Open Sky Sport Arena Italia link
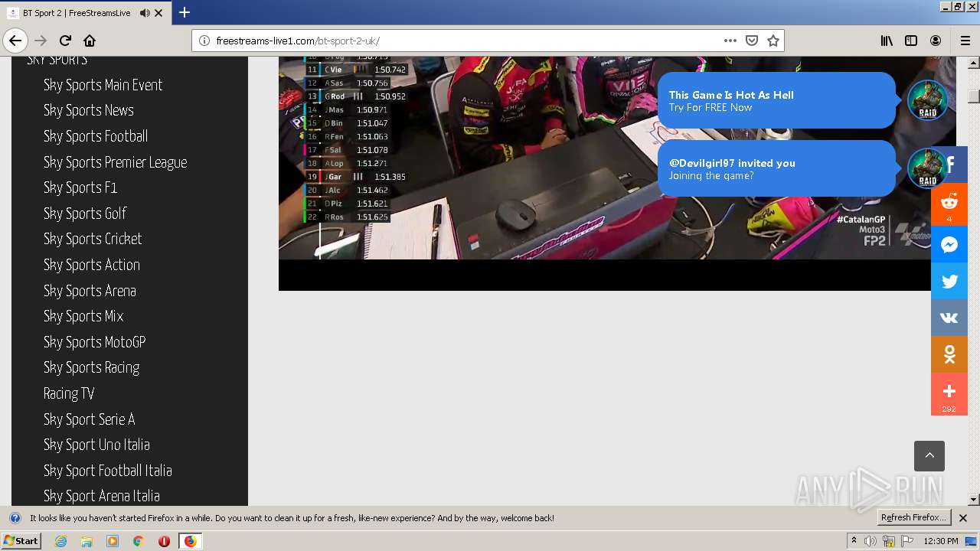980x551 pixels. click(102, 496)
